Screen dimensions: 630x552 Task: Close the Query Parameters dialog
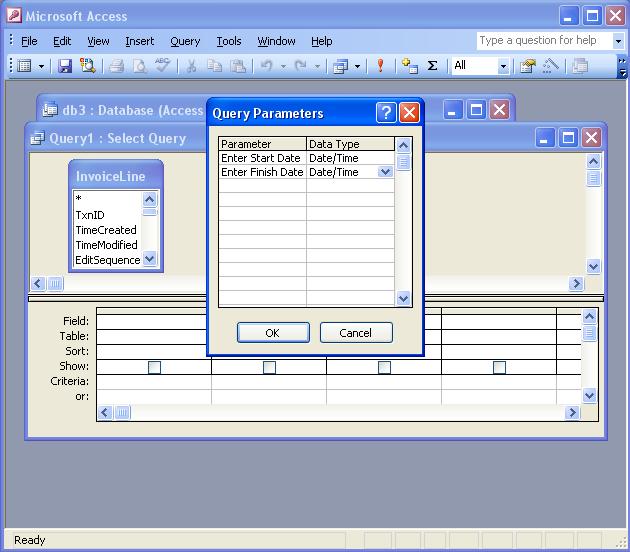(x=409, y=112)
